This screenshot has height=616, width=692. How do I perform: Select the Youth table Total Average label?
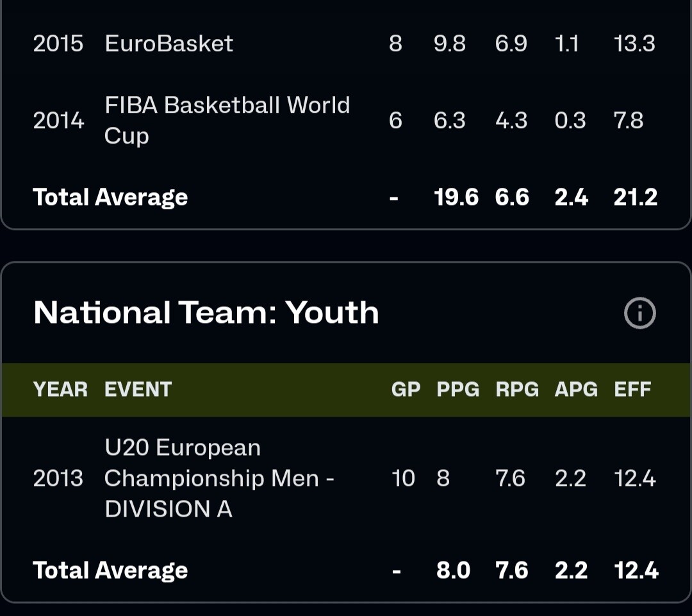pos(110,570)
